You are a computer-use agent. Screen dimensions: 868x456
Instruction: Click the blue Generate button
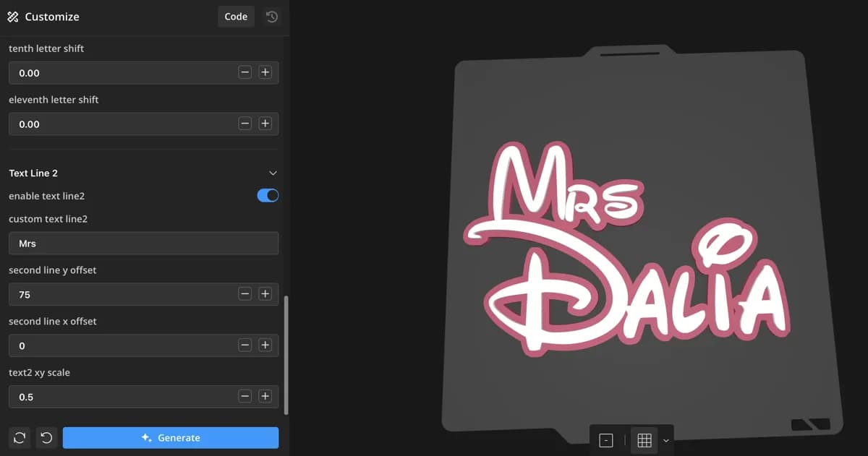(171, 438)
